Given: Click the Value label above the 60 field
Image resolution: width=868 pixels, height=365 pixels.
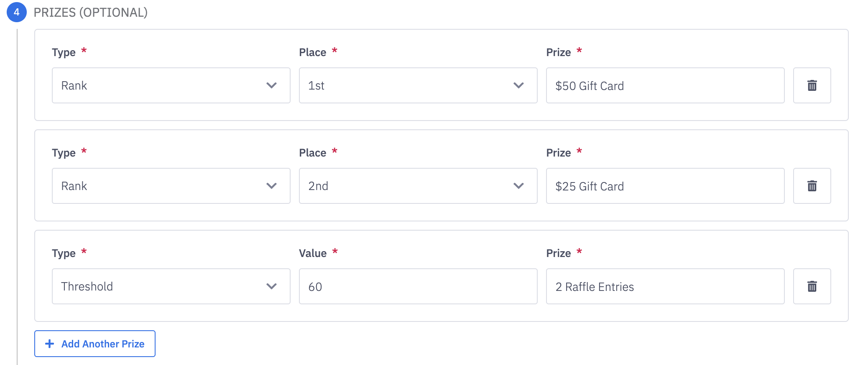Looking at the screenshot, I should tap(313, 253).
